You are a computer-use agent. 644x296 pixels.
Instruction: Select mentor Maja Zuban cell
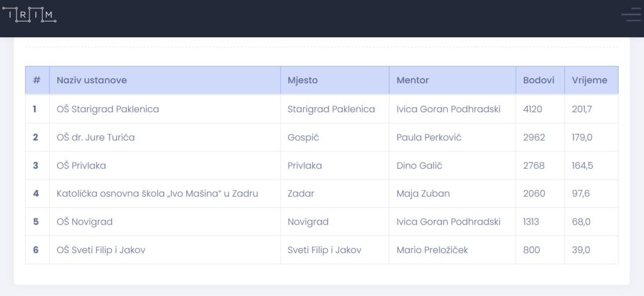pyautogui.click(x=452, y=193)
